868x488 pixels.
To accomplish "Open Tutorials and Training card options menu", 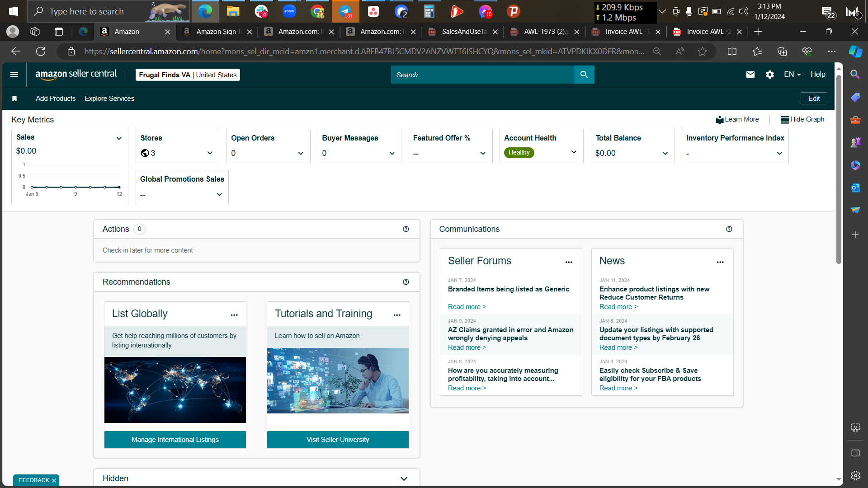I will coord(397,315).
